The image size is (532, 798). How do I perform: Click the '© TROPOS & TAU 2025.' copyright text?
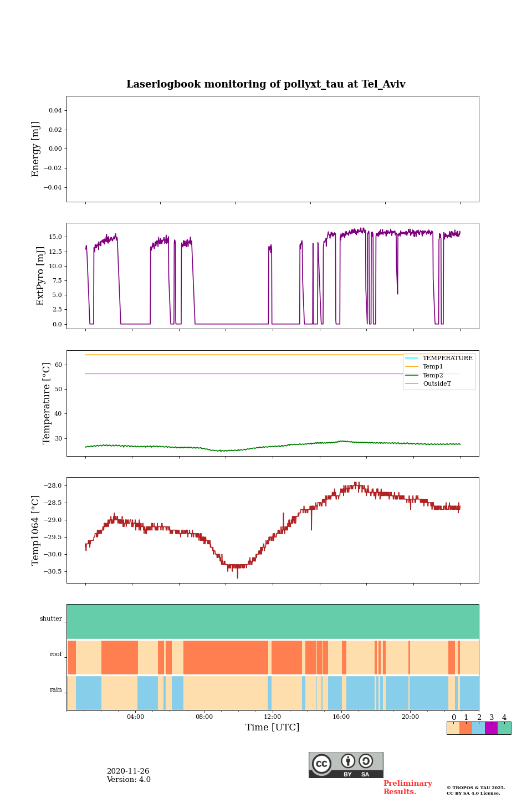[476, 787]
